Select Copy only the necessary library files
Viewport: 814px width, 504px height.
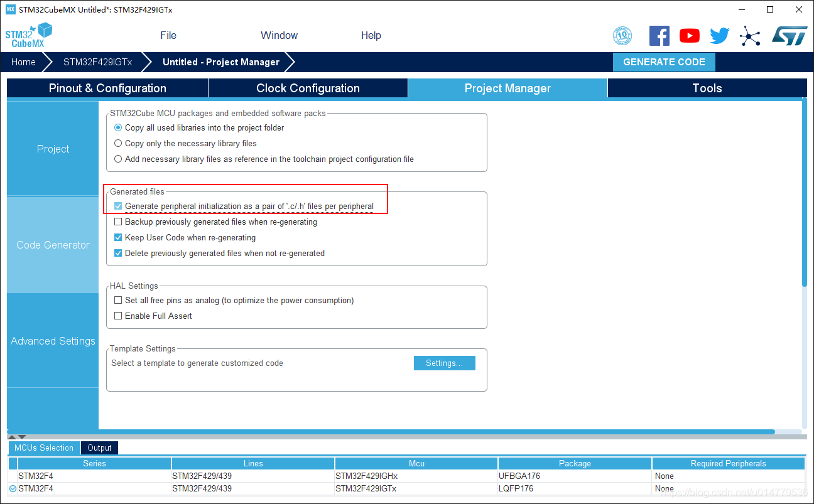(x=118, y=143)
